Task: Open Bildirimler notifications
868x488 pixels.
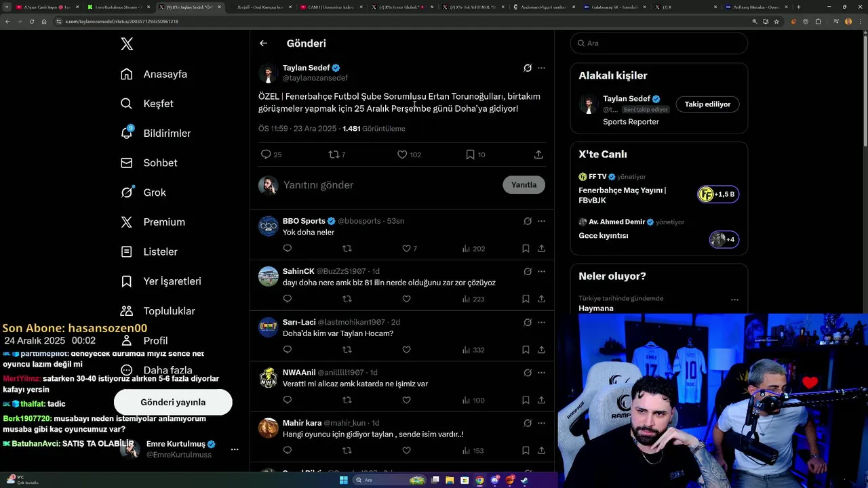Action: (155, 134)
